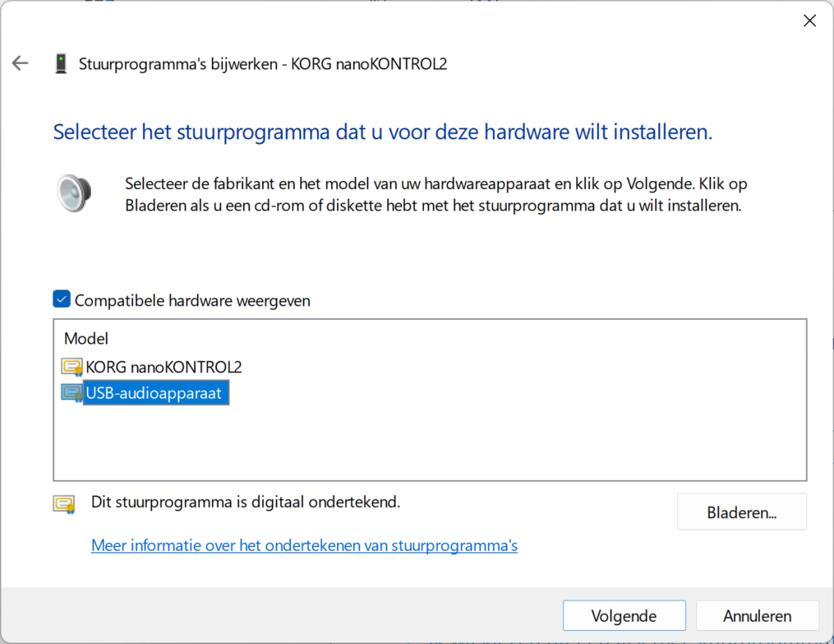This screenshot has height=644, width=834.
Task: Close the driver update dialog
Action: (x=810, y=21)
